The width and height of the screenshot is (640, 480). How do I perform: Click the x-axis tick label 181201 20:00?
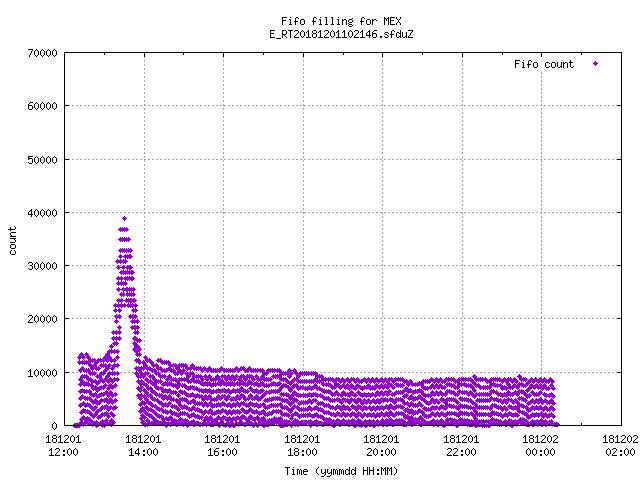pyautogui.click(x=381, y=446)
